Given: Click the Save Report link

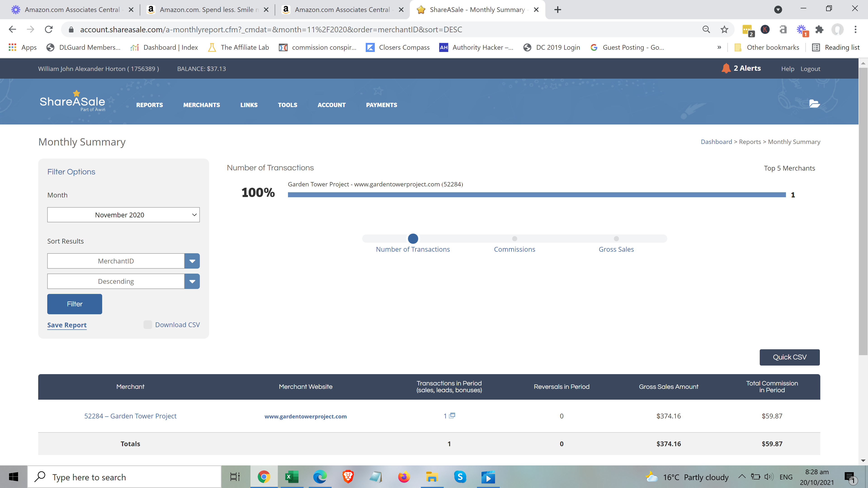Looking at the screenshot, I should 67,325.
